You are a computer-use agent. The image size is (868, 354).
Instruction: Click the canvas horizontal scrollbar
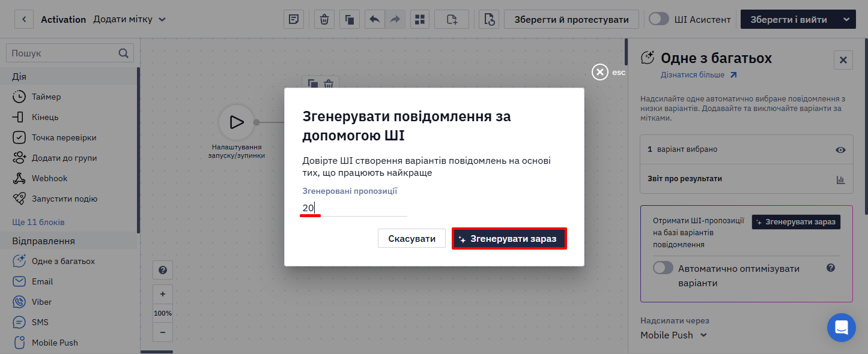point(157,352)
